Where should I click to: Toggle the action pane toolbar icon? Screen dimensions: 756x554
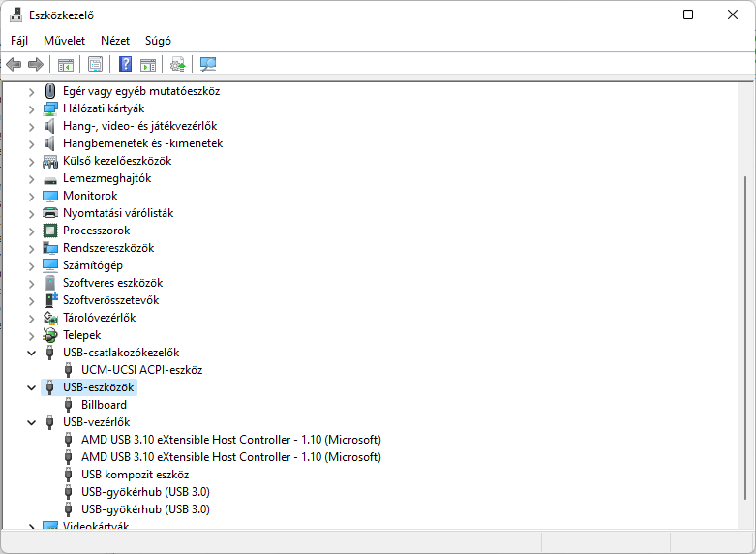pos(148,64)
